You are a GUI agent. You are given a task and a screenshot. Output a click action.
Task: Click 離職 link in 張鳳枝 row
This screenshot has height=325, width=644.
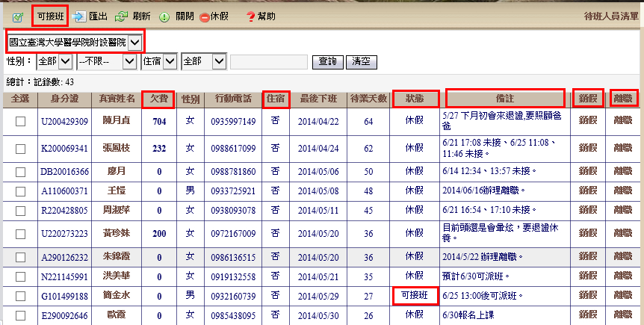point(624,149)
